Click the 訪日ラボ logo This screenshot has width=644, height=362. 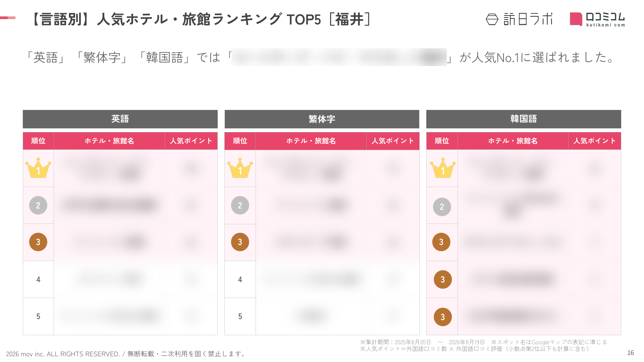point(519,19)
